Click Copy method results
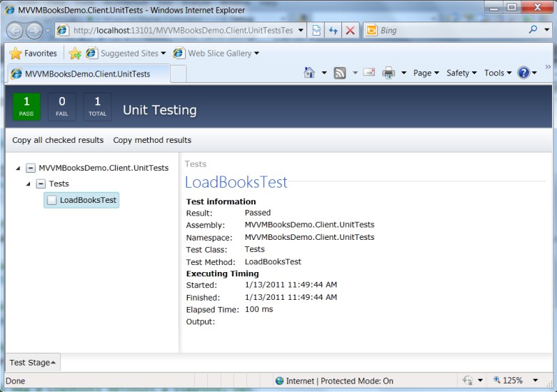 [x=152, y=140]
